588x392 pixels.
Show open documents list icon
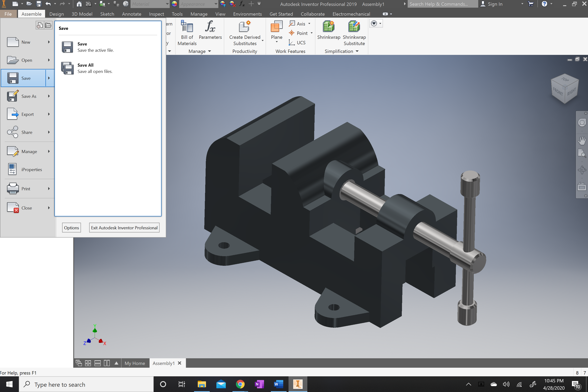tap(48, 25)
